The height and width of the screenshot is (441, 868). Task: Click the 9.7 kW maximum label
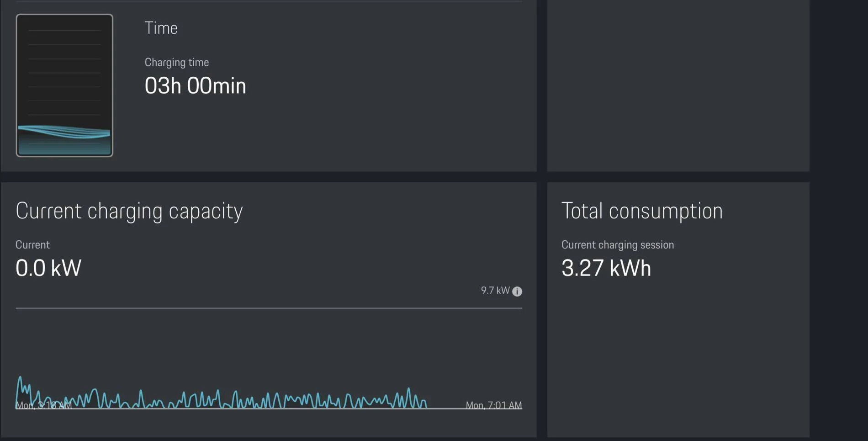coord(495,291)
